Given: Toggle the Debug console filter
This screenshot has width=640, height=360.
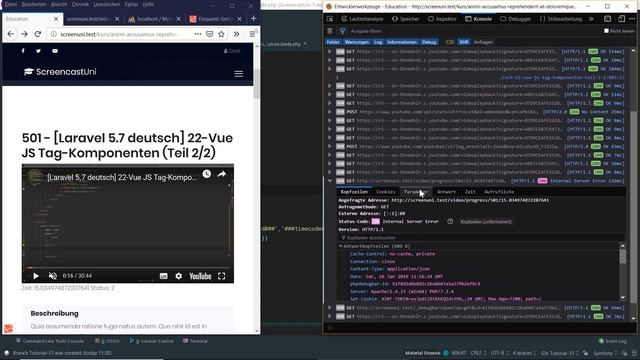Looking at the screenshot, I should 429,42.
